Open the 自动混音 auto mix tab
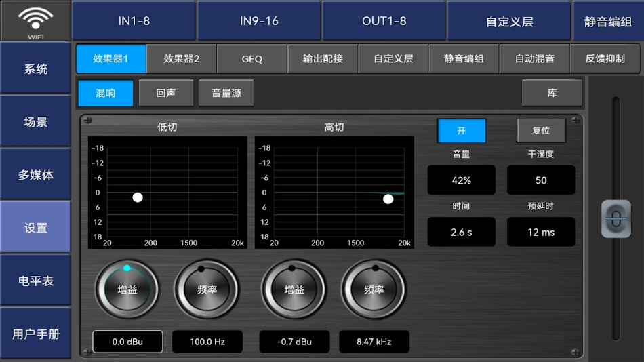This screenshot has width=644, height=362. (535, 59)
